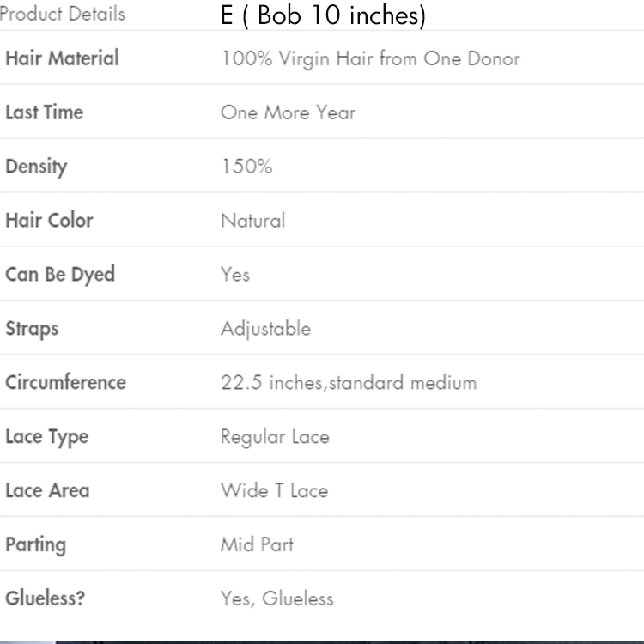
Task: Select the 22.5 inches, standard medium text
Action: 348,383
